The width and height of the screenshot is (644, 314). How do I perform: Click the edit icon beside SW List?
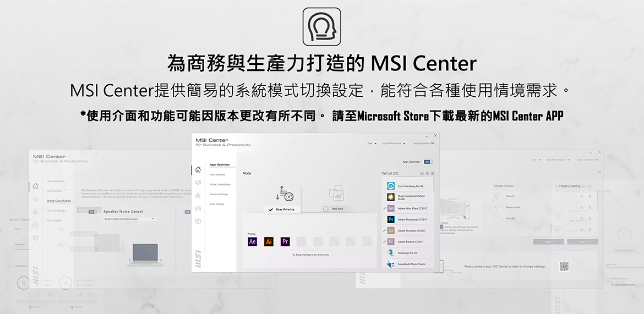tap(433, 173)
